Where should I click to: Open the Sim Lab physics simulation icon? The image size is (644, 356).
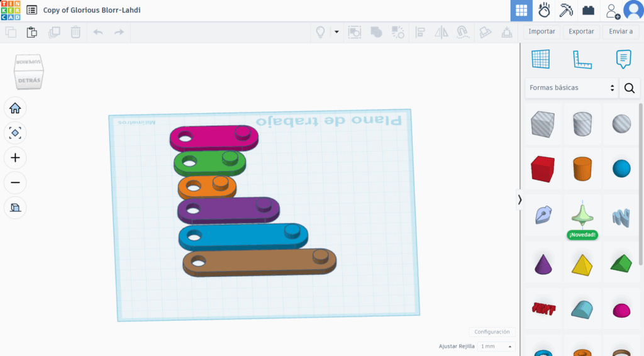pos(544,11)
